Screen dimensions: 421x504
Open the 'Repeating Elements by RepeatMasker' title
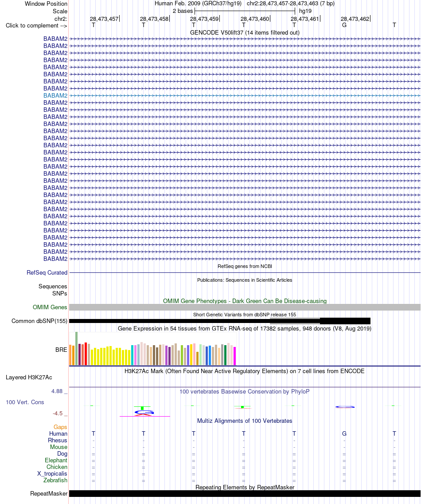click(x=245, y=487)
